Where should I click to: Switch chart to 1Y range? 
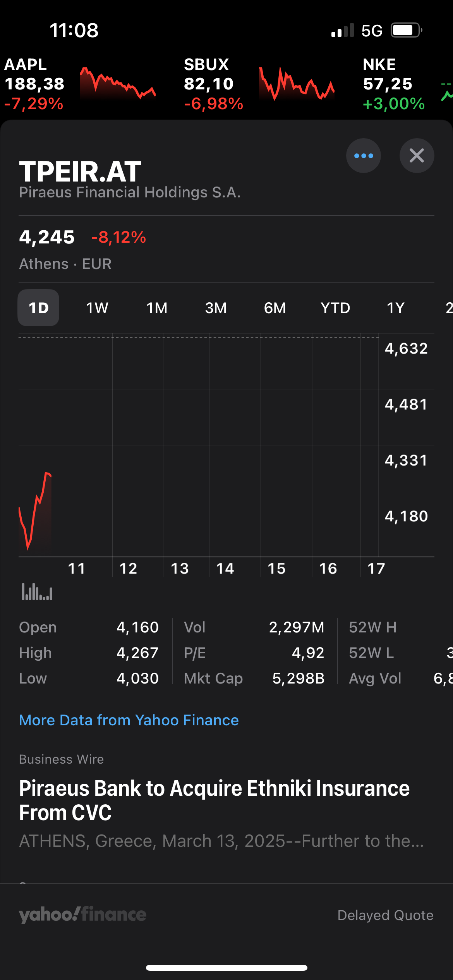tap(396, 308)
